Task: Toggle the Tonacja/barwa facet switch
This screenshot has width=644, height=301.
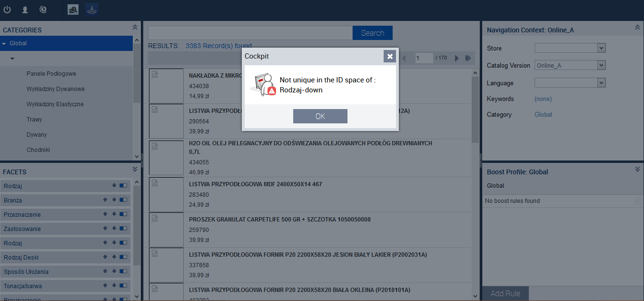Action: tap(123, 286)
